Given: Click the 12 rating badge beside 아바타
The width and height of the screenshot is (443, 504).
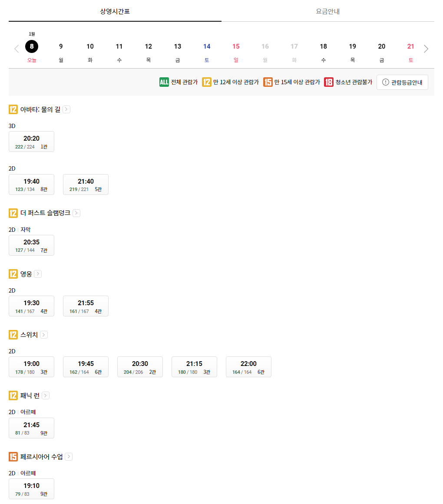Looking at the screenshot, I should pos(13,109).
